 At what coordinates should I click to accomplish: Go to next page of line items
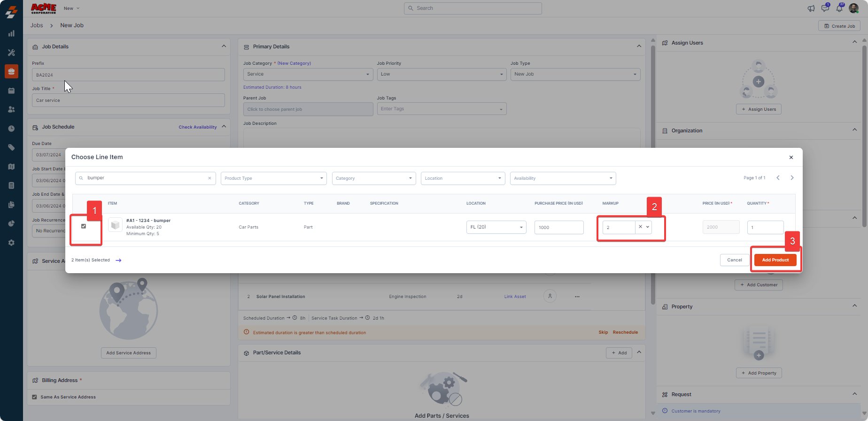(x=792, y=178)
